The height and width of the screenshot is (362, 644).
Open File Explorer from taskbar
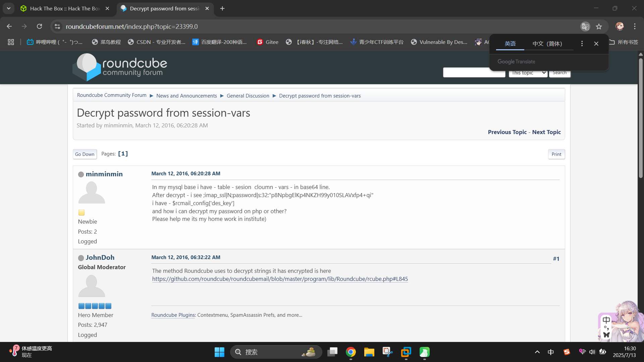[369, 352]
